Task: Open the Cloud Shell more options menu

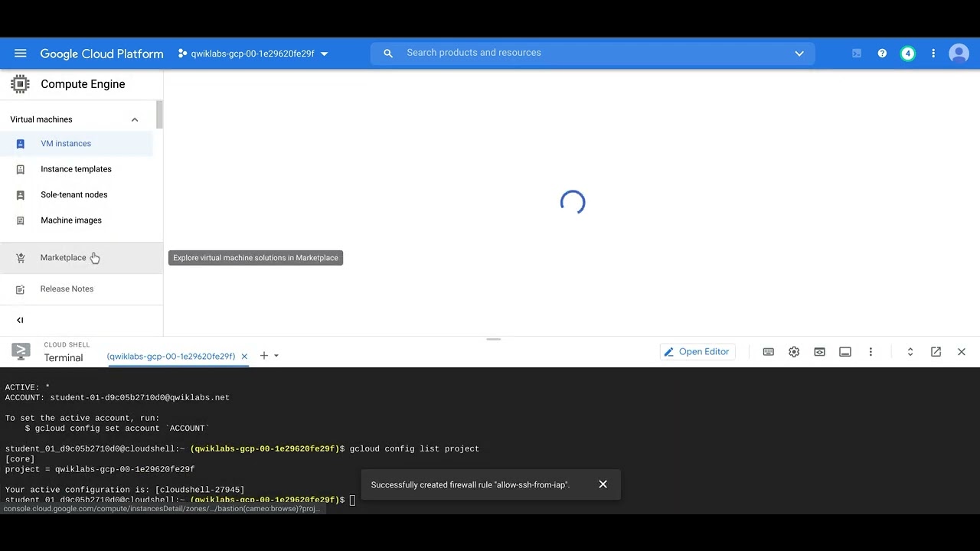Action: point(871,352)
